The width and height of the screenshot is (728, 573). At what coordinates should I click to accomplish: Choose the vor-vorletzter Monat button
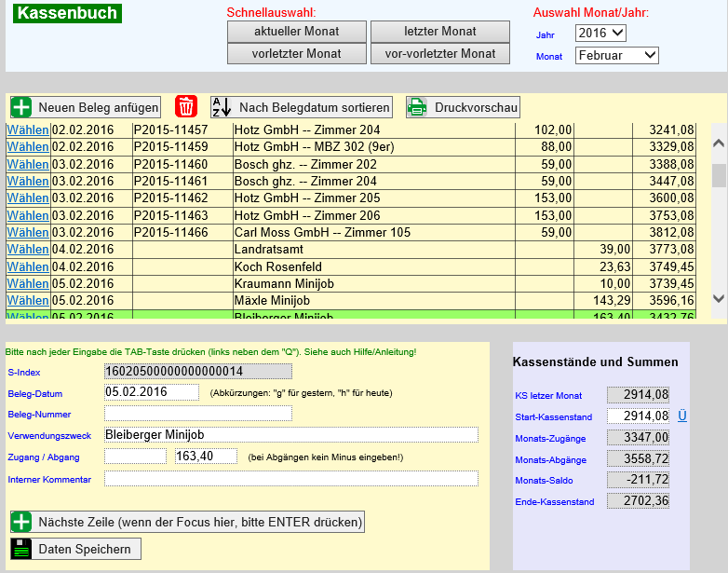click(x=440, y=53)
